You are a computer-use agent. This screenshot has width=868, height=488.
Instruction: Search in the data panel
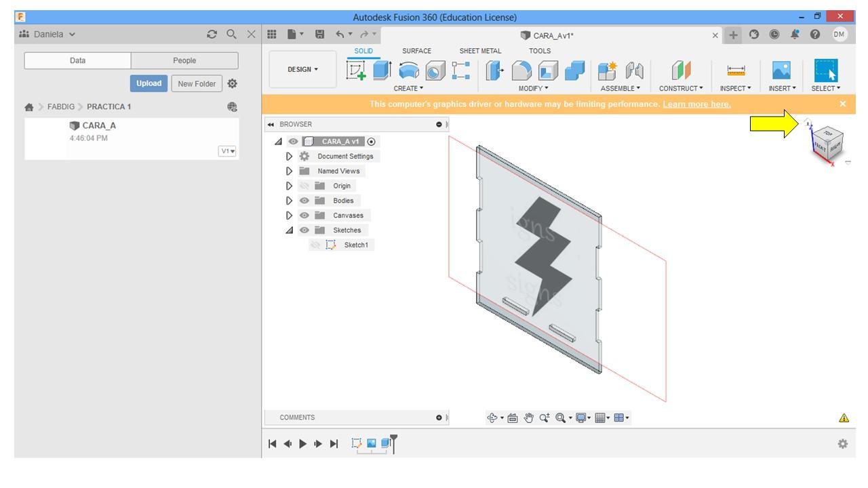pyautogui.click(x=232, y=35)
